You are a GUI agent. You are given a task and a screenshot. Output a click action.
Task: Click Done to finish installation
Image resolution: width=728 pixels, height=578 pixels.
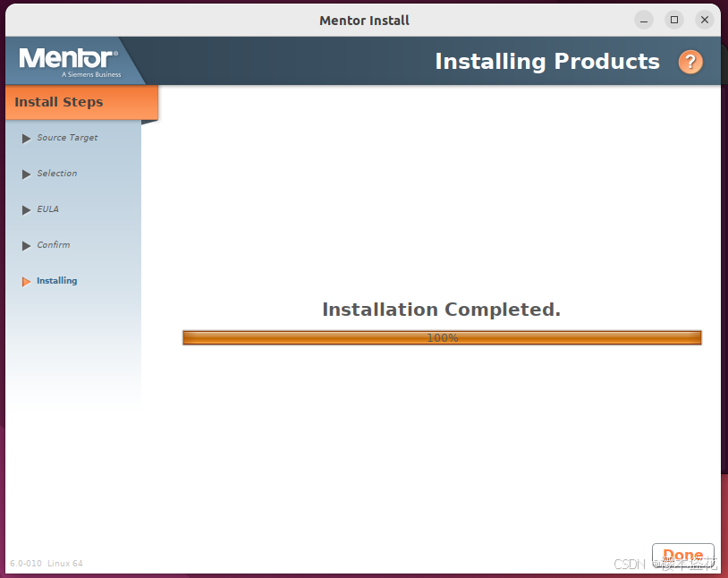pos(683,556)
